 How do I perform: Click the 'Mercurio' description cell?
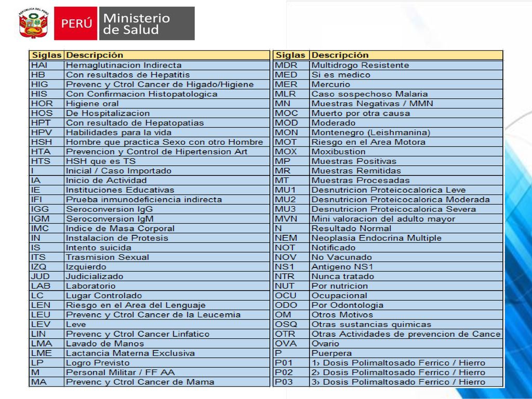pyautogui.click(x=406, y=84)
